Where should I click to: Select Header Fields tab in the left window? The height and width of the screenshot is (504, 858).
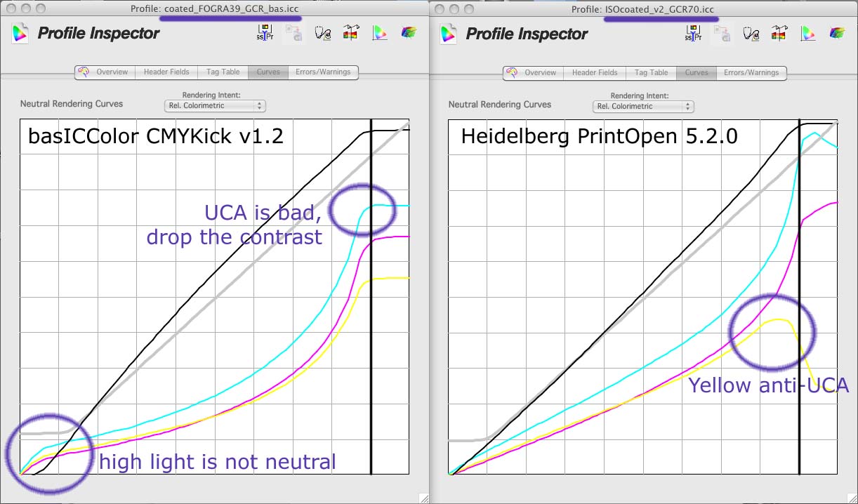tap(166, 72)
